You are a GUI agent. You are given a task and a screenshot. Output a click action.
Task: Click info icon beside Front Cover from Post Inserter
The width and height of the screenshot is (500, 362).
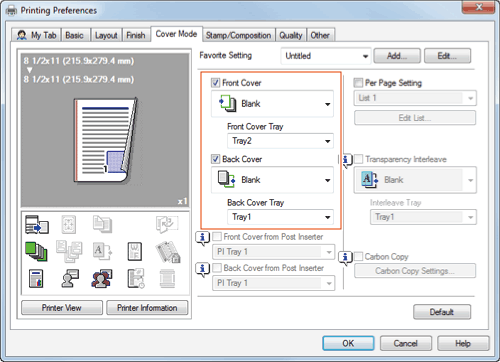[x=203, y=238]
